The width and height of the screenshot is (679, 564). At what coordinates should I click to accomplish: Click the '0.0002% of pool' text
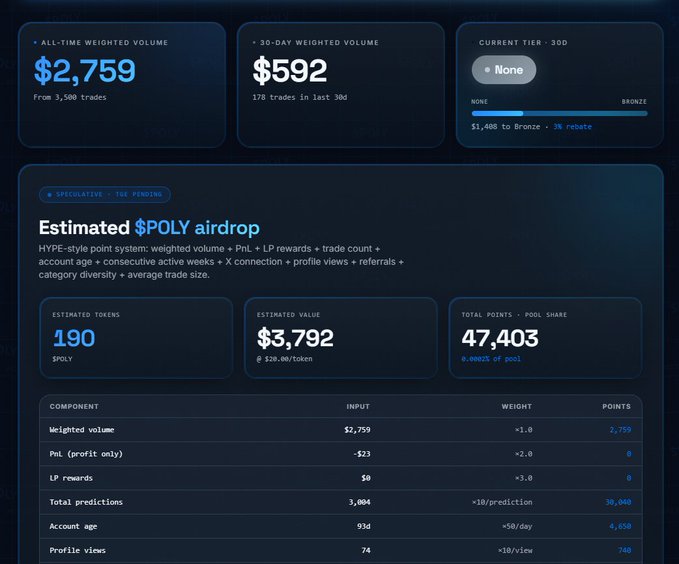point(491,359)
